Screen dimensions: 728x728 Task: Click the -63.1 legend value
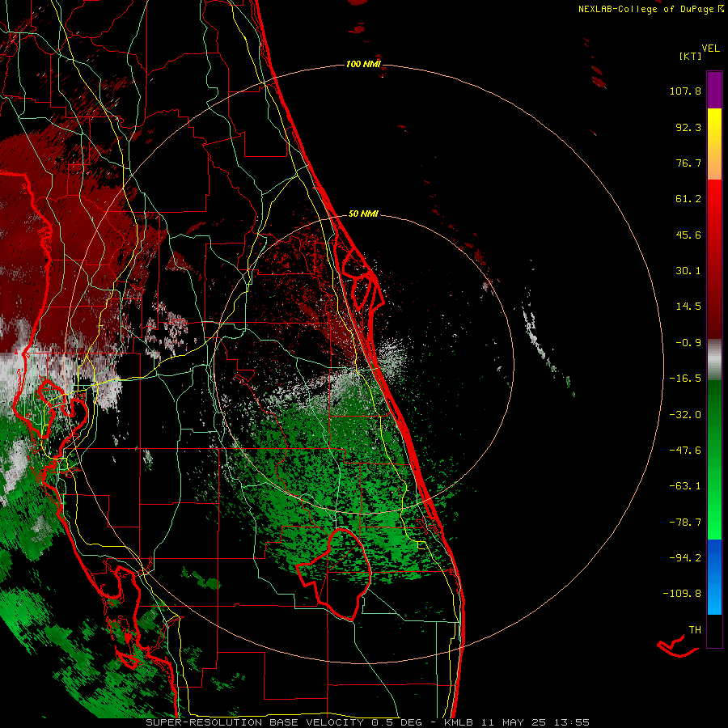click(x=685, y=486)
